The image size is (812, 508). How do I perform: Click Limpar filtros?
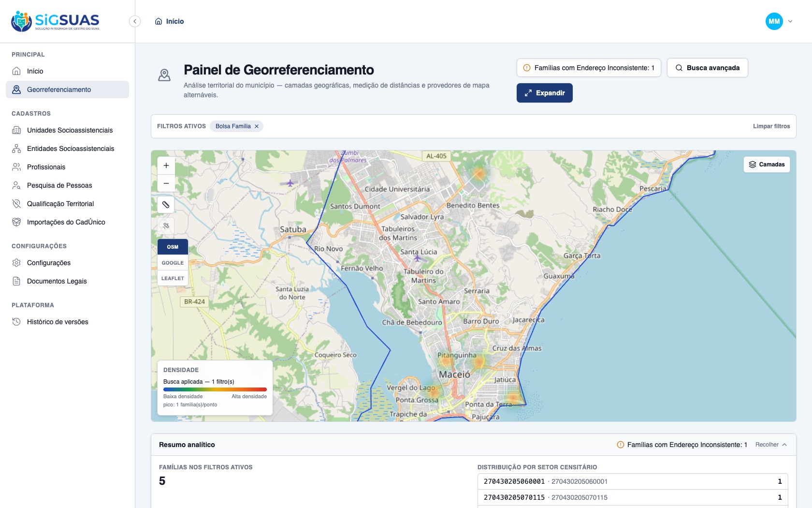click(771, 126)
